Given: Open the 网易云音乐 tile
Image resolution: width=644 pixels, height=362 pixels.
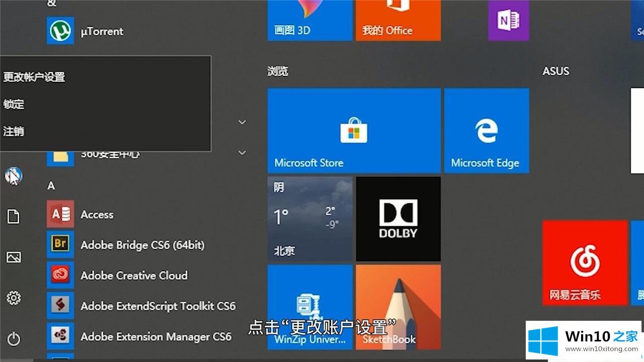Looking at the screenshot, I should coord(585,262).
